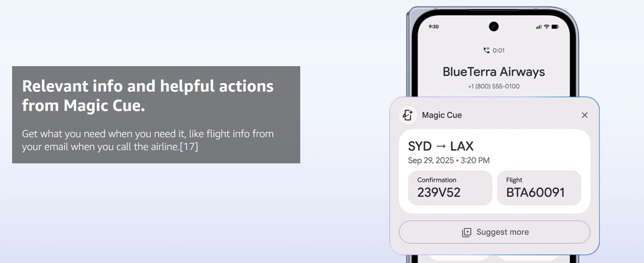The image size is (644, 263).
Task: Click the Sep 29, 2025 flight date
Action: pos(431,161)
